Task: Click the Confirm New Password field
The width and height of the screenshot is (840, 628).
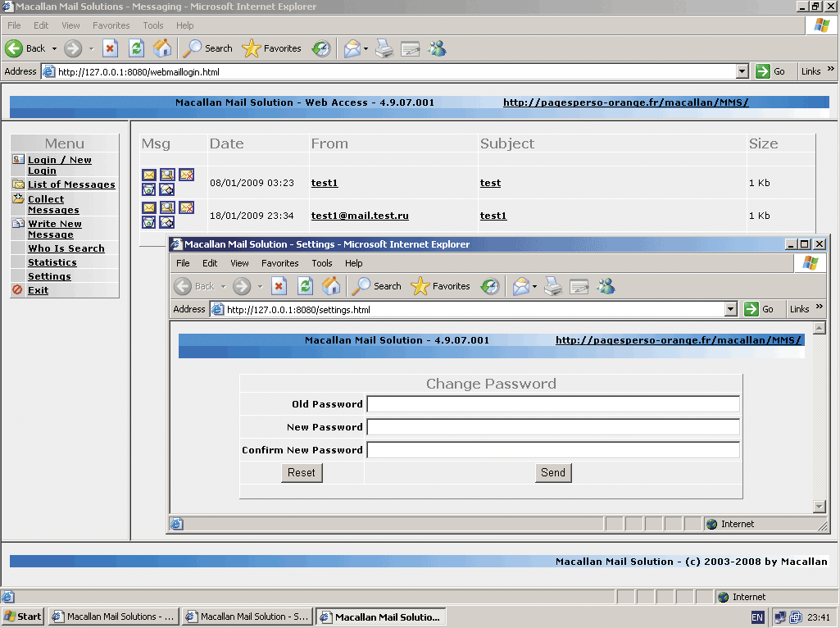Action: tap(553, 450)
